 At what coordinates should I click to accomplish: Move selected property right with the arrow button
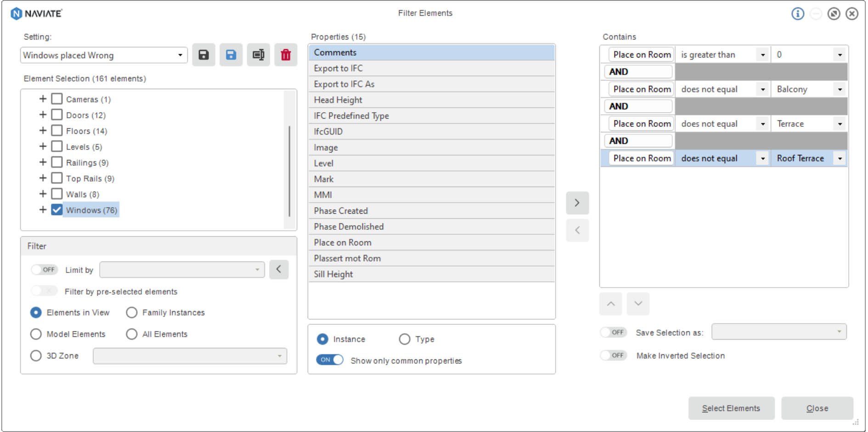[x=577, y=202]
